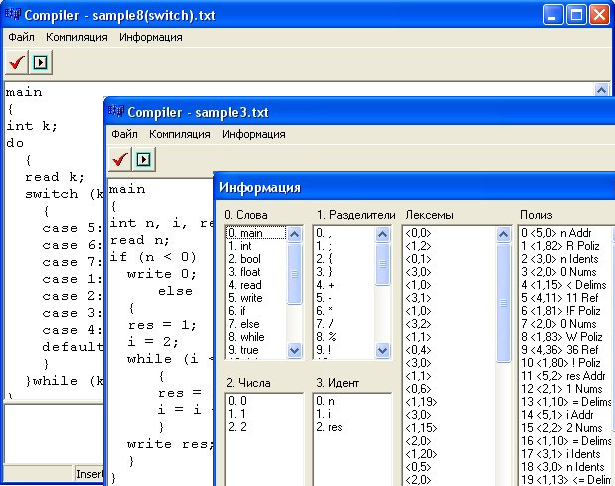Click the app icon in sample3 title bar

point(118,112)
